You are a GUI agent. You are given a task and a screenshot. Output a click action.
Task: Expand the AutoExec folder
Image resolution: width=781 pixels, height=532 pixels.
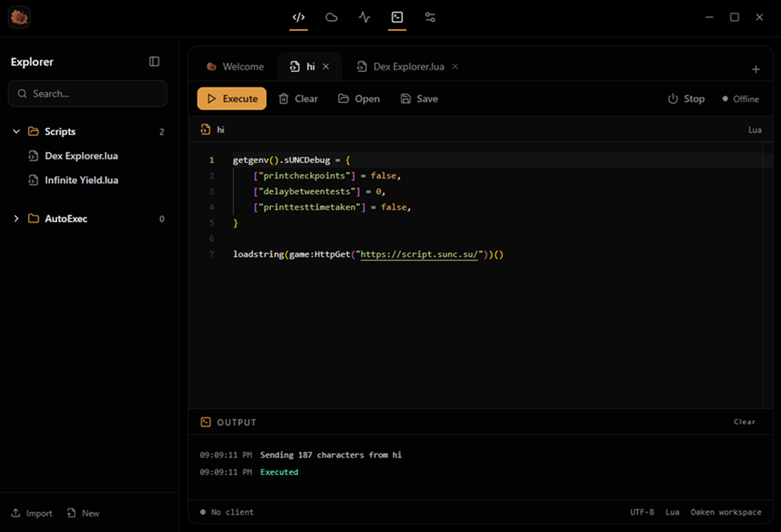16,219
